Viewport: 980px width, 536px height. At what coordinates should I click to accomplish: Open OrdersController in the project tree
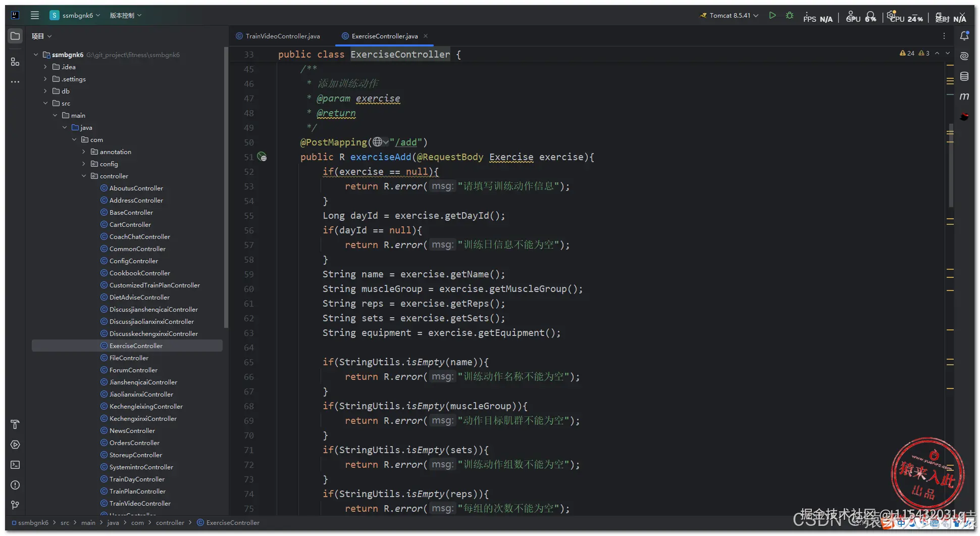pyautogui.click(x=134, y=443)
